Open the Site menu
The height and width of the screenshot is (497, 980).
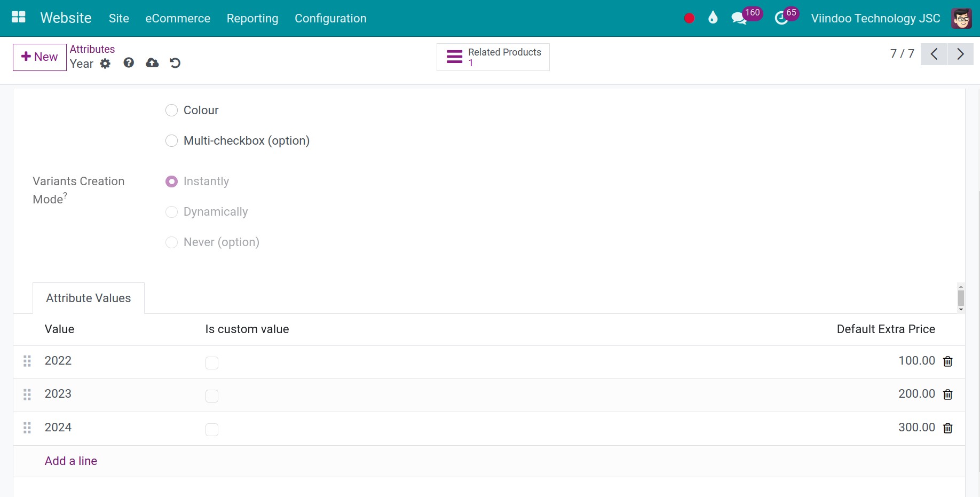click(x=119, y=18)
